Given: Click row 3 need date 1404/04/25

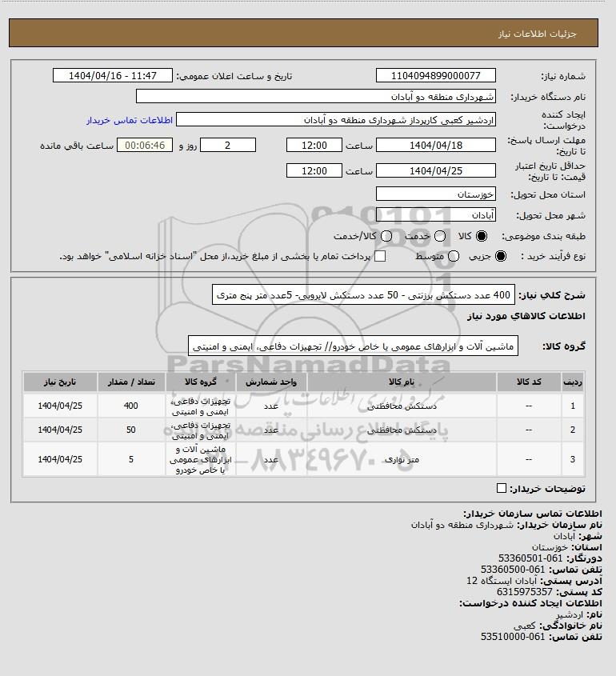Looking at the screenshot, I should tap(60, 459).
